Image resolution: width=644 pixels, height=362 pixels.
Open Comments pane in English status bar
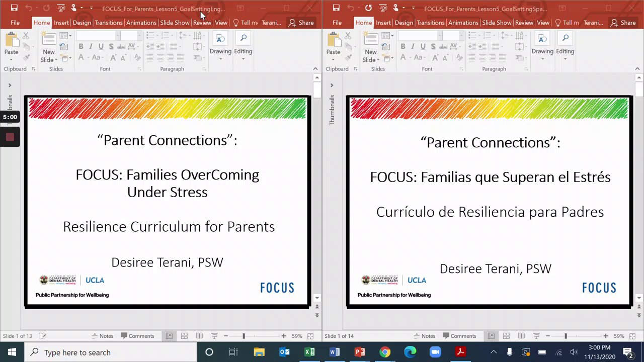pyautogui.click(x=136, y=336)
